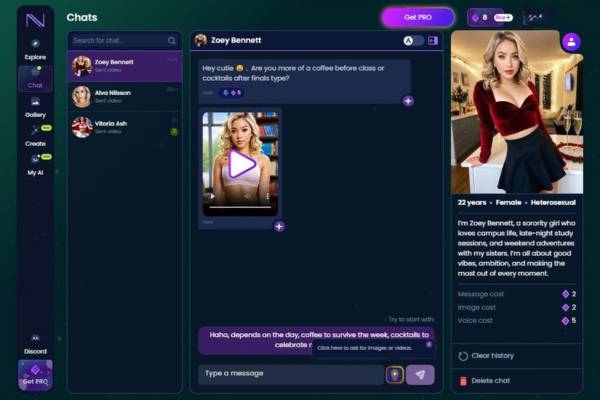Click the top Get PRO button
Viewport: 600px width, 400px height.
[x=418, y=18]
